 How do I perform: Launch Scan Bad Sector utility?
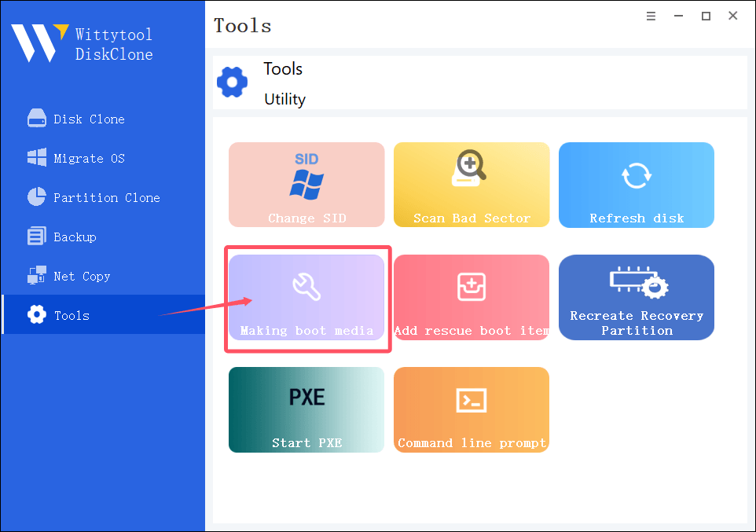click(x=472, y=184)
